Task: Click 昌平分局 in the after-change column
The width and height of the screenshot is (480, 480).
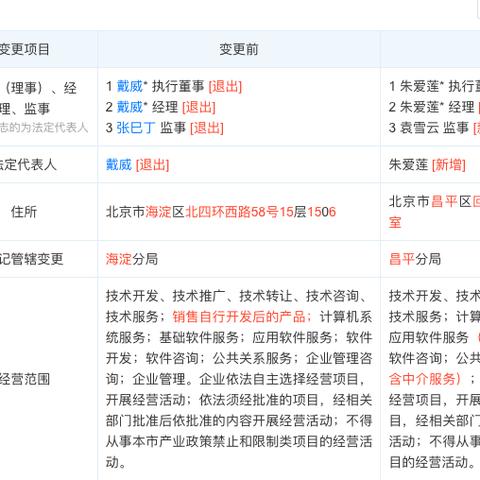Action: pos(415,259)
